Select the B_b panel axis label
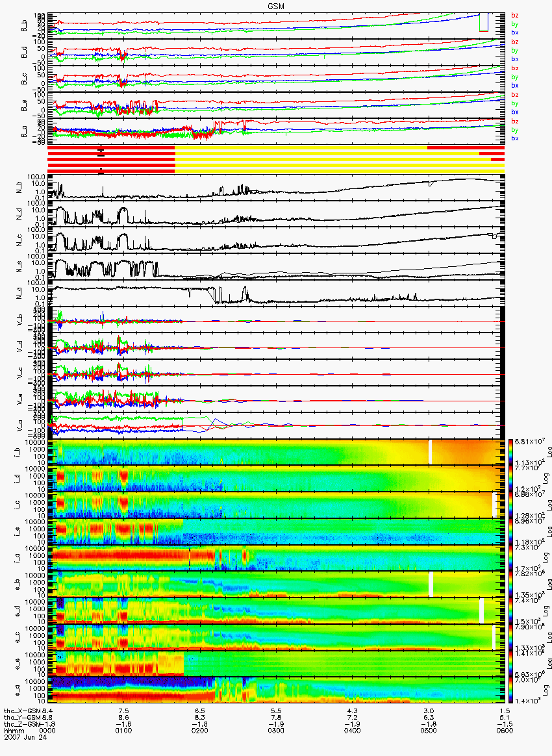 tap(24, 25)
